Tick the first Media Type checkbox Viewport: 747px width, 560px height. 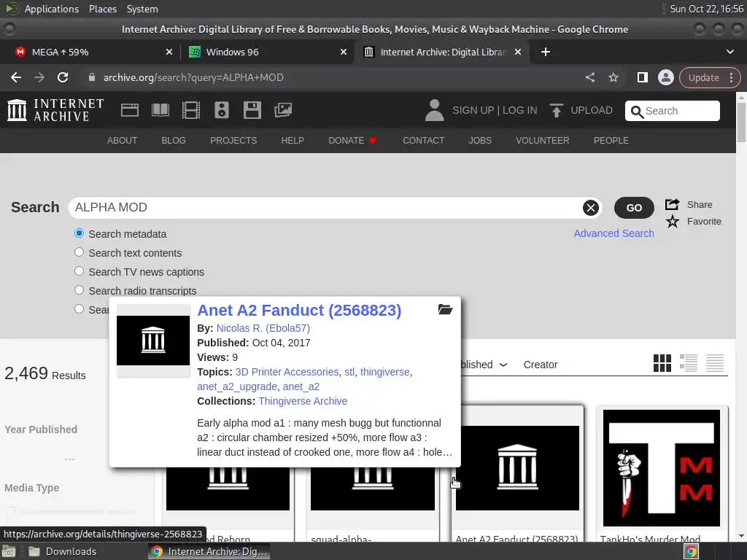(10, 512)
